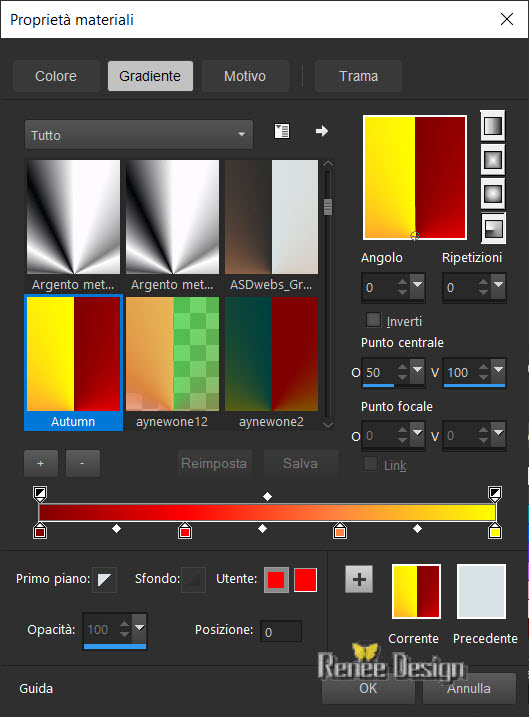Switch to the Motivo tab
Image resolution: width=529 pixels, height=717 pixels.
click(x=245, y=76)
